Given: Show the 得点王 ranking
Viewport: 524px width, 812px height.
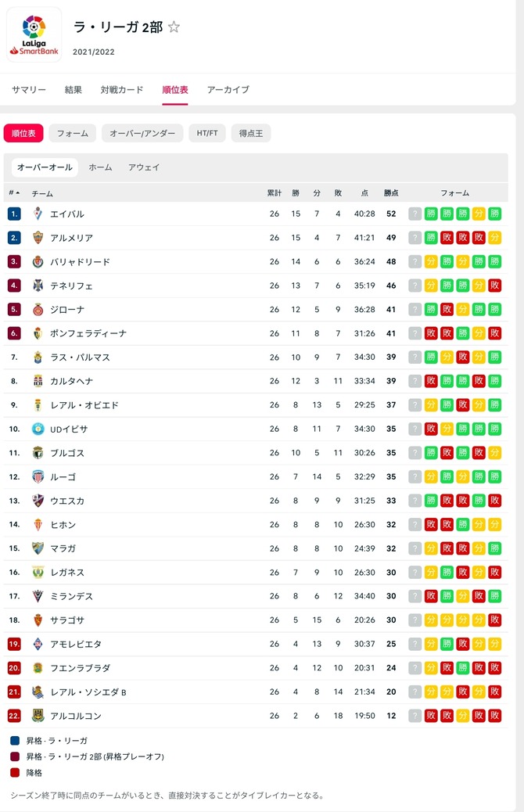Looking at the screenshot, I should 251,133.
